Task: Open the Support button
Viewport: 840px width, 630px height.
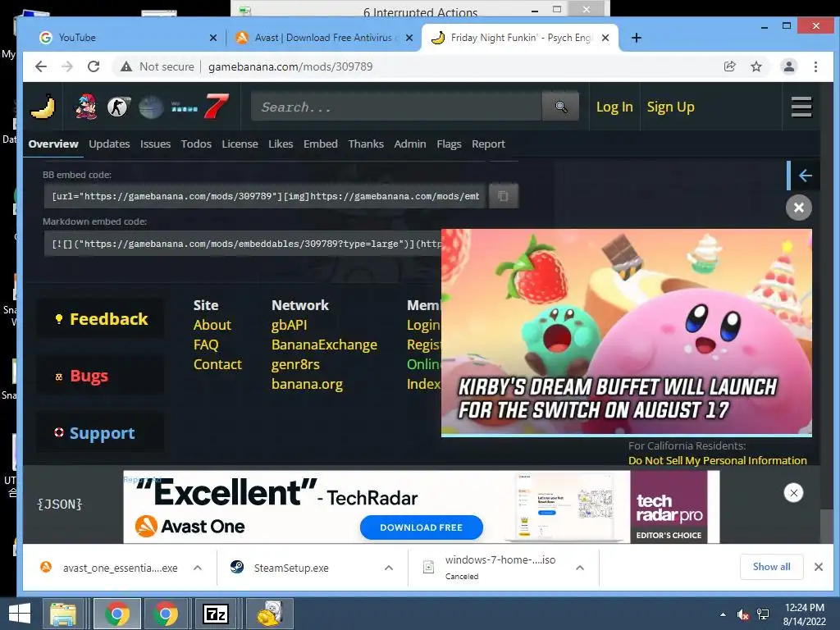Action: [100, 433]
